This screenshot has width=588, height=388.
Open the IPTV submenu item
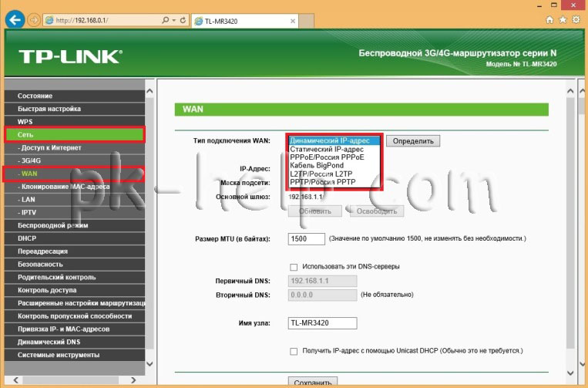click(x=75, y=212)
